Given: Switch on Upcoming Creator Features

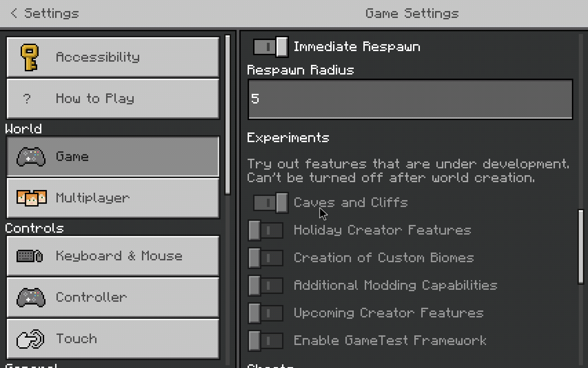Looking at the screenshot, I should [266, 313].
